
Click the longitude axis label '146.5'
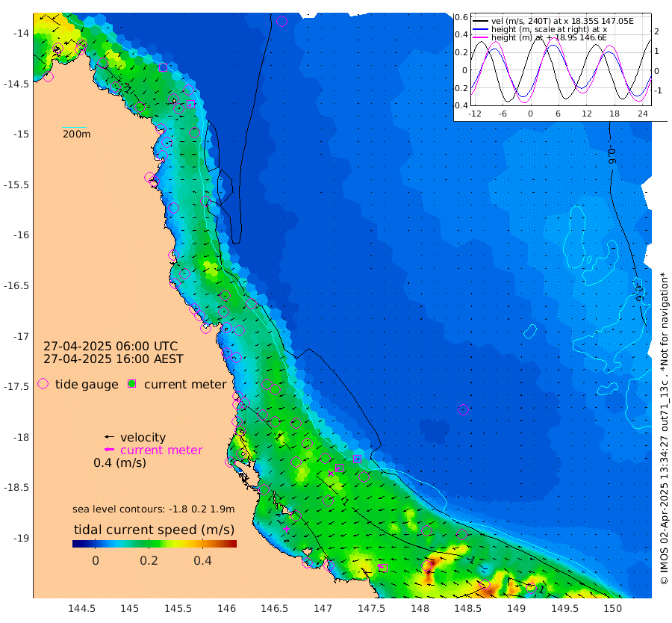click(275, 608)
